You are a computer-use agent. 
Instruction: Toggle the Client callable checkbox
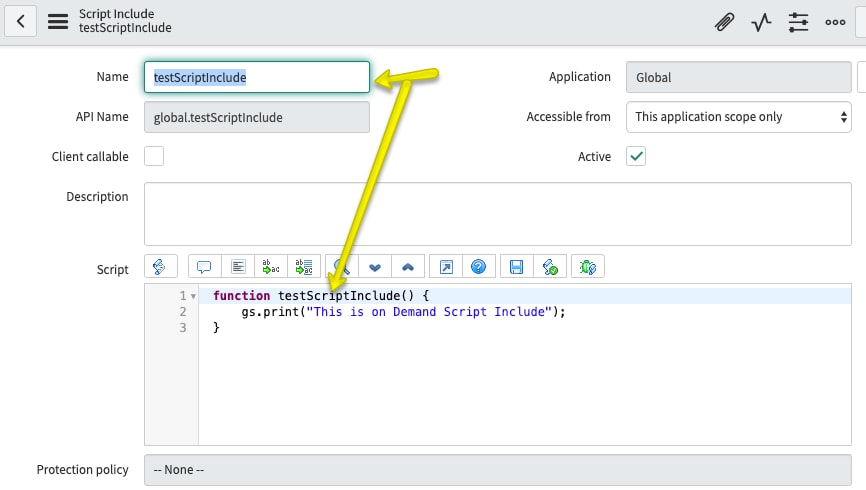tap(154, 157)
